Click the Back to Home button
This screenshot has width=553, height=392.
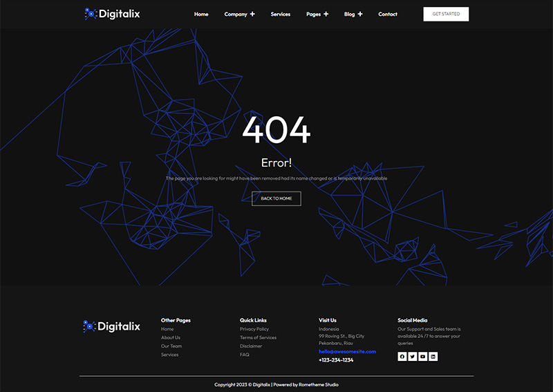coord(276,198)
